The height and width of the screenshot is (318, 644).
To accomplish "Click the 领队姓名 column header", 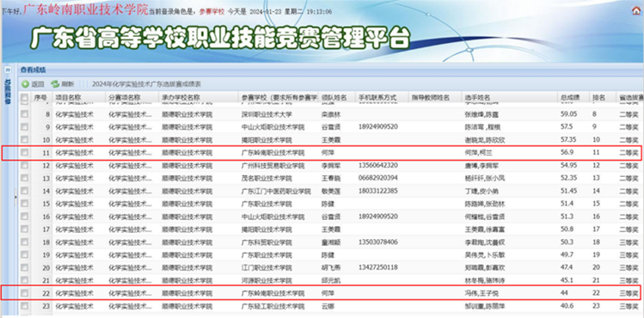I will [336, 98].
